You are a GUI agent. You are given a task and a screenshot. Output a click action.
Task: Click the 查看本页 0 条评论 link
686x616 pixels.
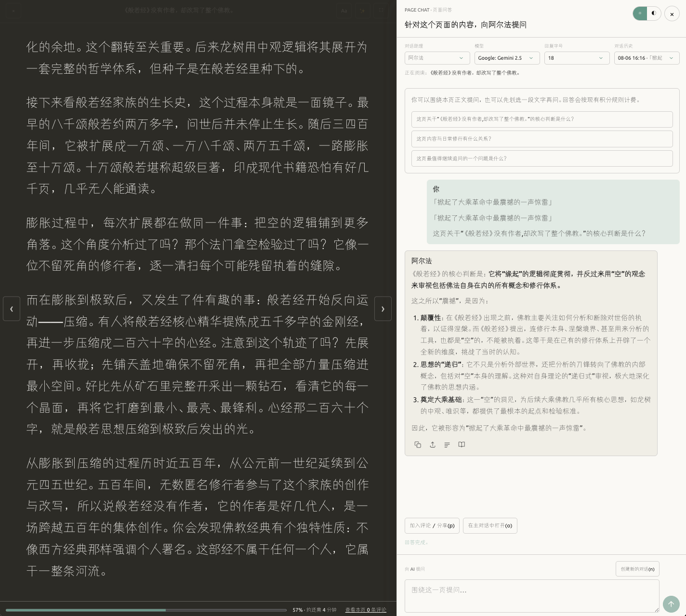[366, 610]
